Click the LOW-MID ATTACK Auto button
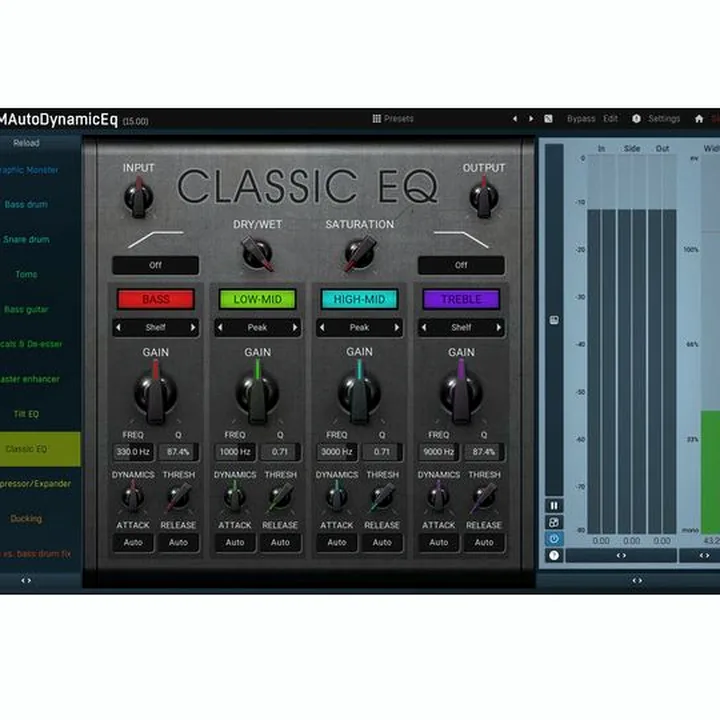 coord(235,543)
